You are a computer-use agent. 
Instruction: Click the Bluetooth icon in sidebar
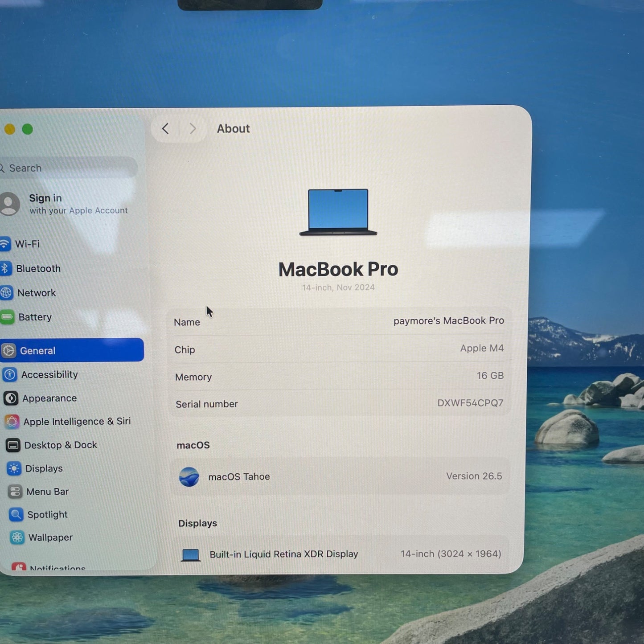point(5,268)
